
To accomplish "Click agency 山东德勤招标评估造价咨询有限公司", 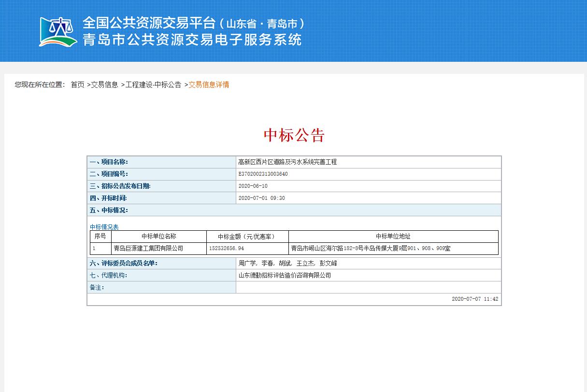I will pos(285,276).
